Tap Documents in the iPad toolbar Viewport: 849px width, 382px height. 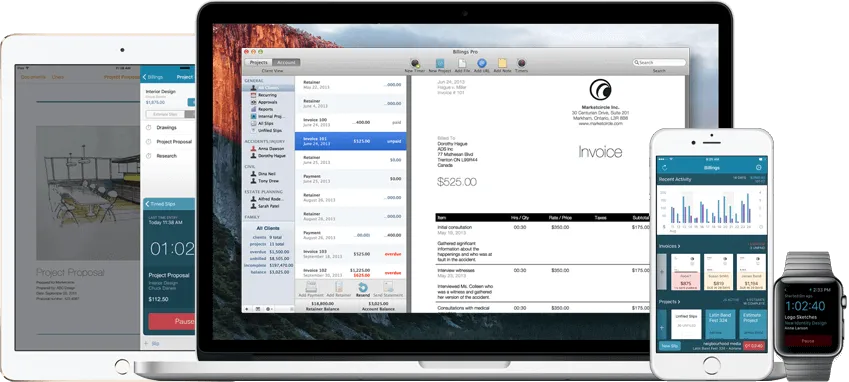coord(34,77)
